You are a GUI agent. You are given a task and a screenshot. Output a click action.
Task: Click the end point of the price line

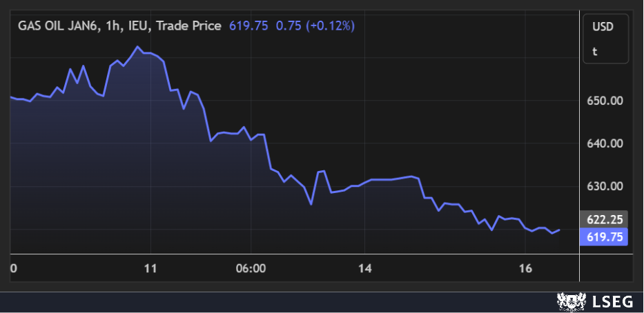pos(560,230)
